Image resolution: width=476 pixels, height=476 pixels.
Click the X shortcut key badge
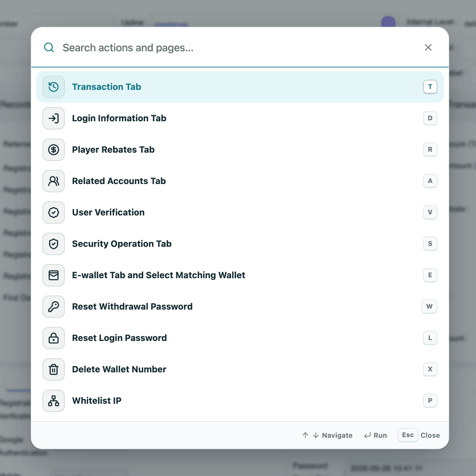430,369
